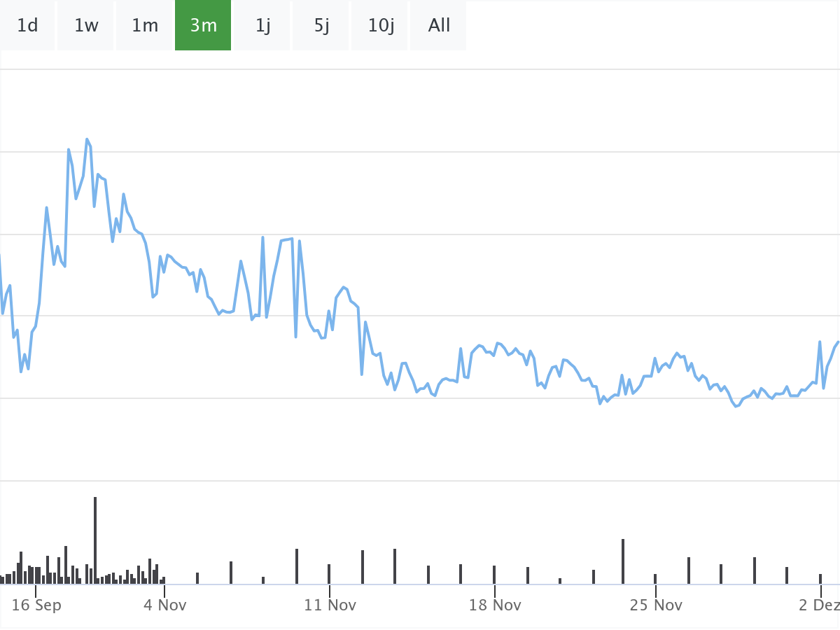Image resolution: width=840 pixels, height=630 pixels.
Task: Click the volume bar above 11 Nov tick
Action: pos(329,573)
